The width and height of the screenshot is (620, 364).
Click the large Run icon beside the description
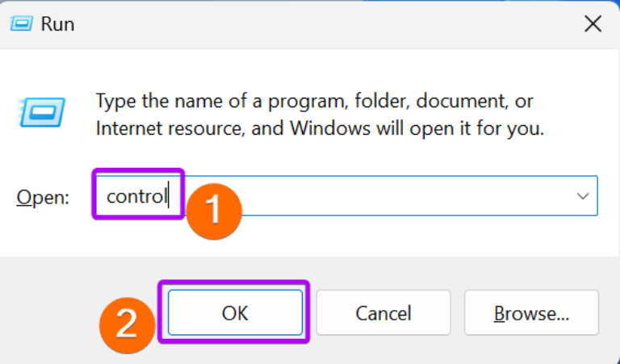[42, 112]
